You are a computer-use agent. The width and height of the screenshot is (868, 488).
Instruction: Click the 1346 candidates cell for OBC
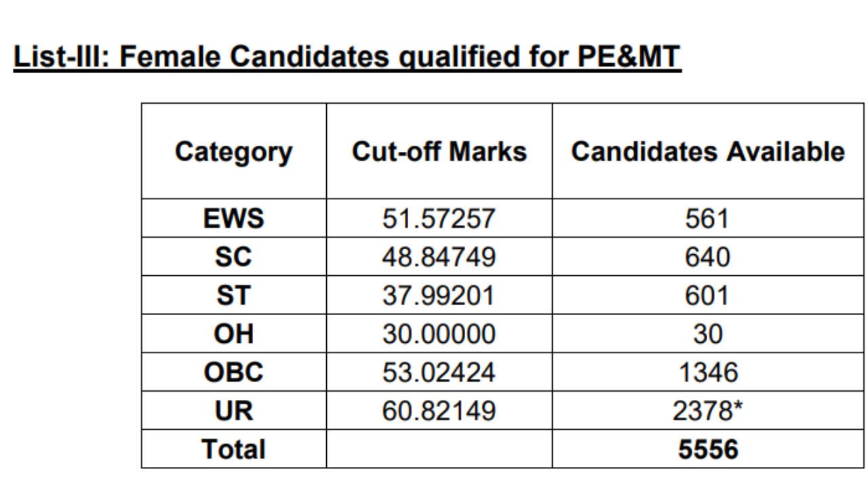[x=708, y=372]
